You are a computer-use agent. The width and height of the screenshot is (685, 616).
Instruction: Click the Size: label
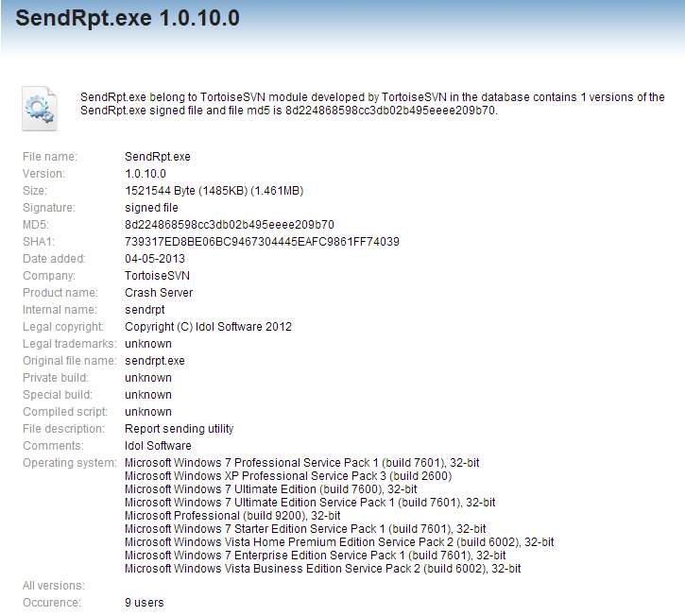tap(35, 191)
